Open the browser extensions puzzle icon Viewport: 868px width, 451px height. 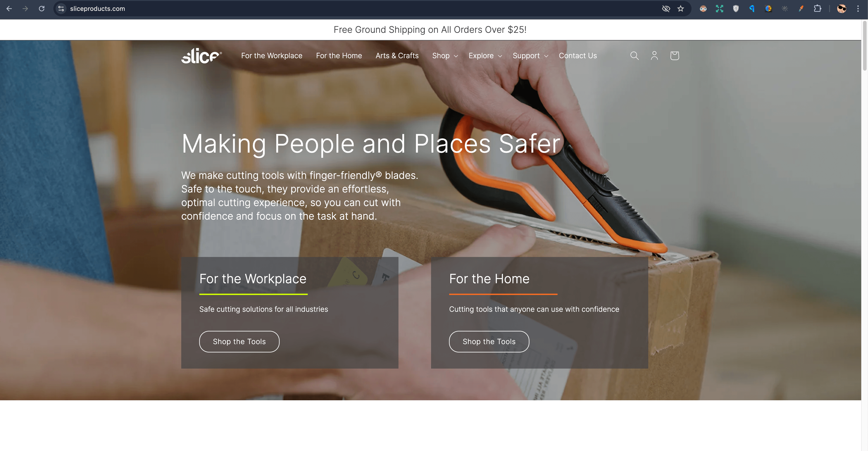coord(817,9)
